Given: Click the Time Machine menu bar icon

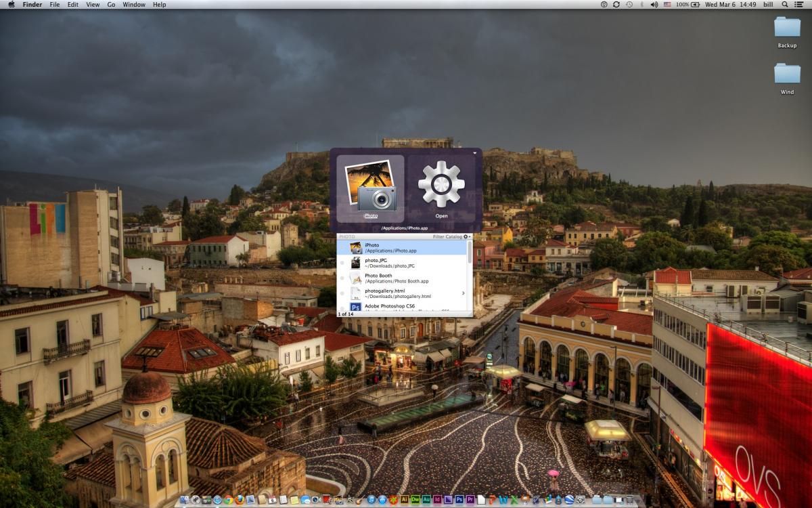Looking at the screenshot, I should pos(629,4).
